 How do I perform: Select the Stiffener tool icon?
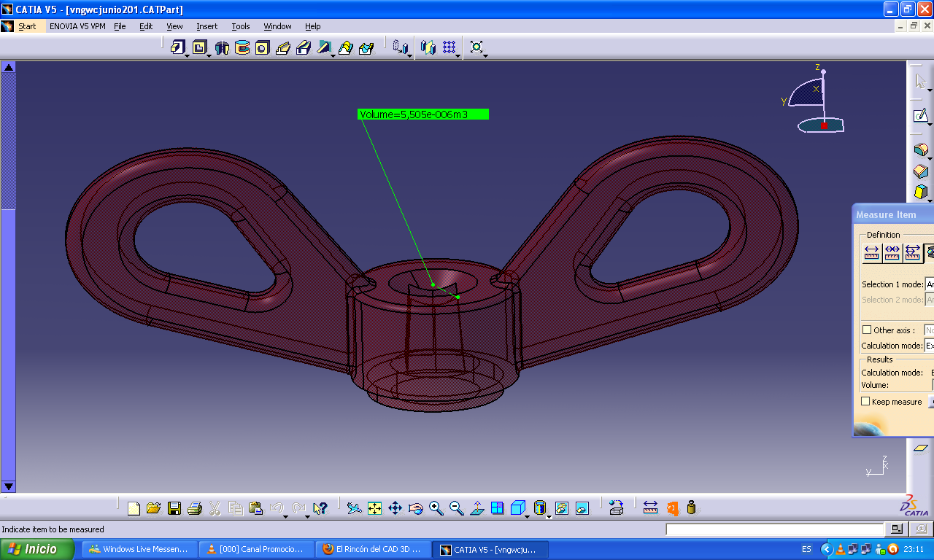click(x=324, y=47)
